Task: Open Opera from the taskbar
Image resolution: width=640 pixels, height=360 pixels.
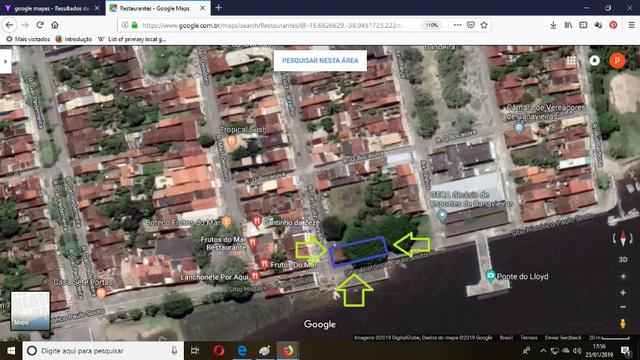Action: [x=219, y=351]
